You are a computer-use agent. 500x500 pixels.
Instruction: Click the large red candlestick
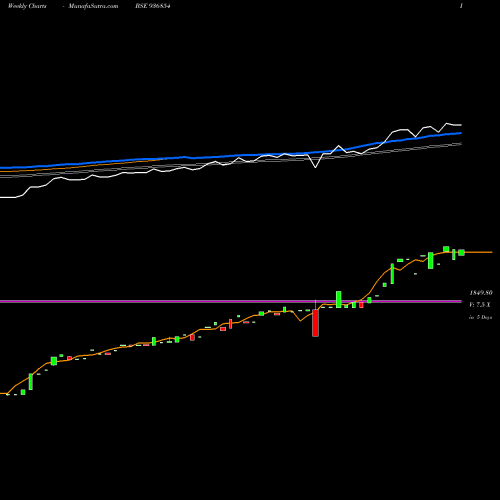[x=315, y=323]
